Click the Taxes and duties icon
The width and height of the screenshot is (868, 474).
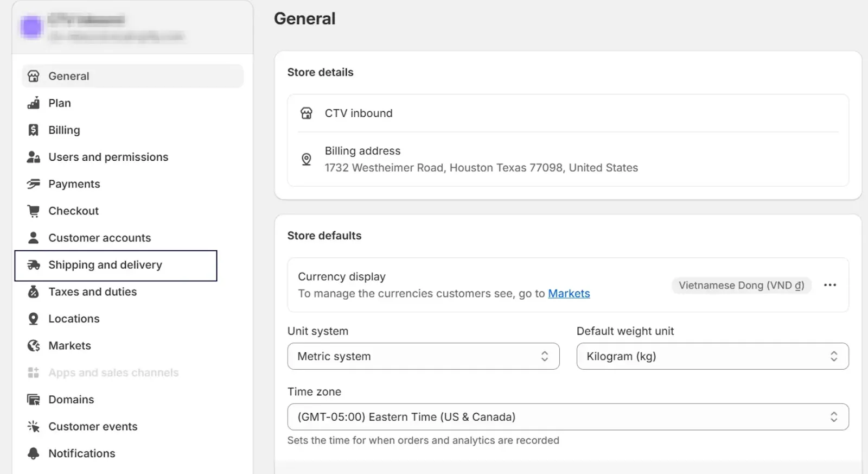pos(34,292)
